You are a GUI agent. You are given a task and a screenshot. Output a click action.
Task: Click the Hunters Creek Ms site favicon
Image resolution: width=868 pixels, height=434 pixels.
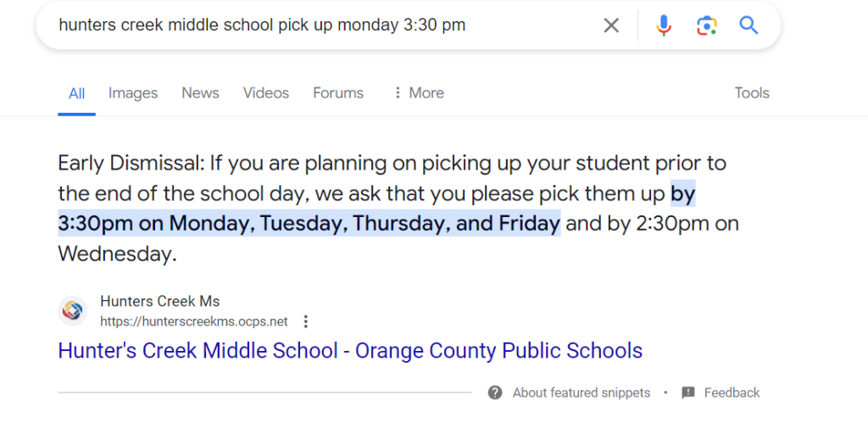tap(73, 311)
